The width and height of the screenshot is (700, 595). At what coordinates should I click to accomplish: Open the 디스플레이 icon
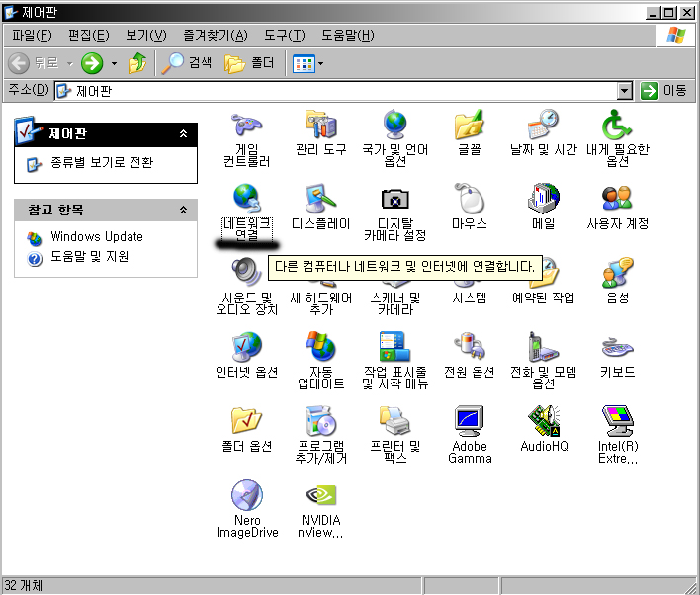(x=320, y=199)
